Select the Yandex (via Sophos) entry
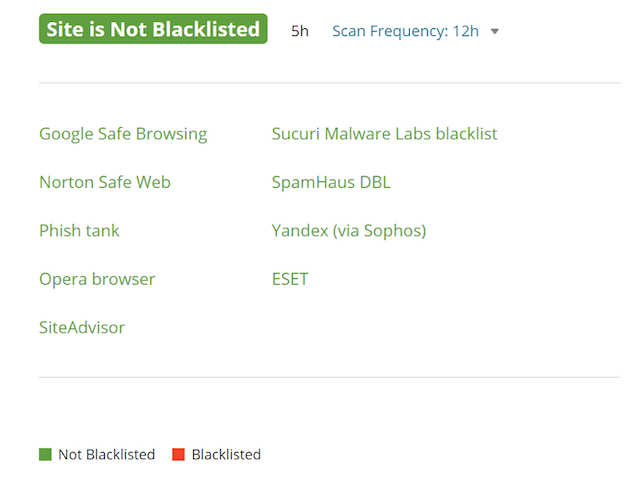The width and height of the screenshot is (640, 478). coord(349,230)
